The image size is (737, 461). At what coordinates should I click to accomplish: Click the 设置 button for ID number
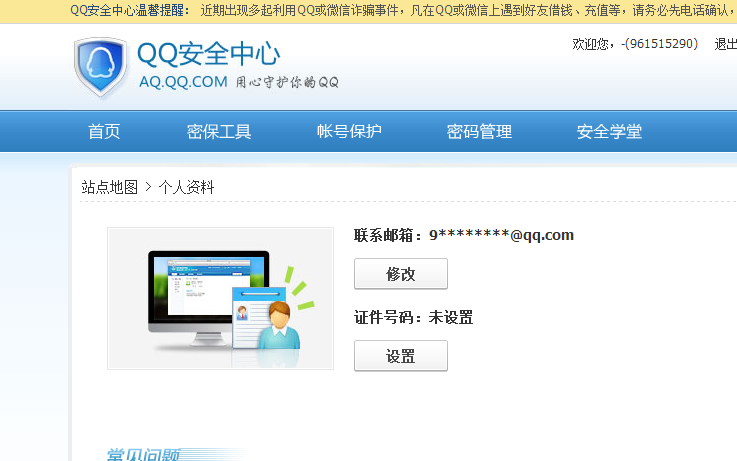(401, 356)
